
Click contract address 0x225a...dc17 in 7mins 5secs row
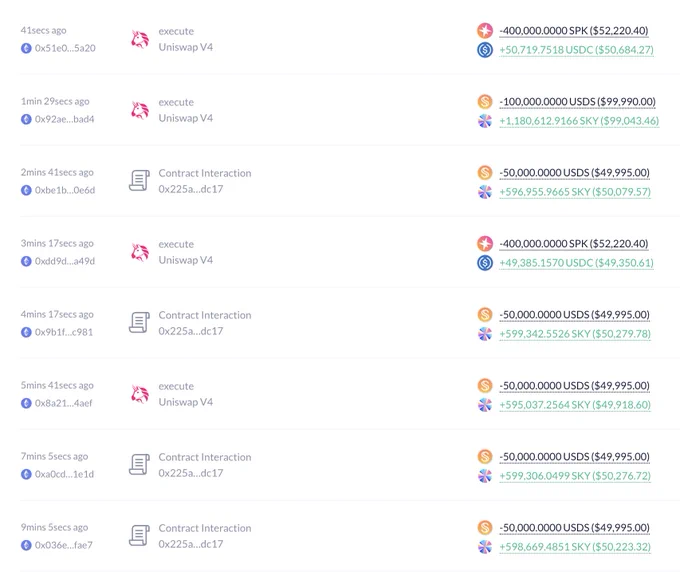point(191,474)
